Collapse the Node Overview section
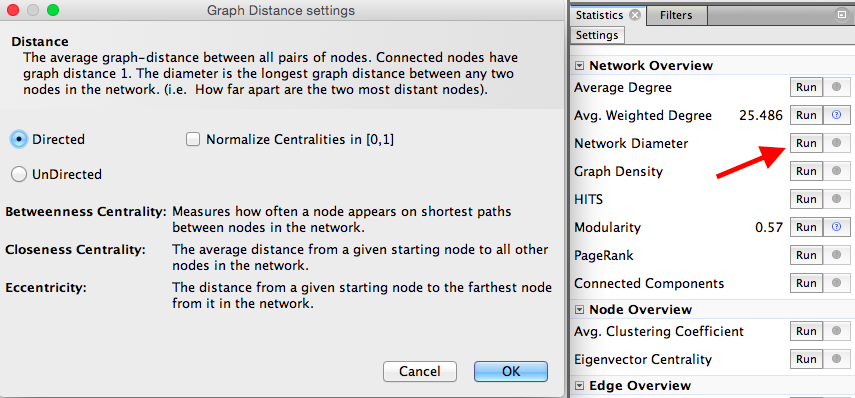Viewport: 855px width, 398px height. pyautogui.click(x=579, y=310)
